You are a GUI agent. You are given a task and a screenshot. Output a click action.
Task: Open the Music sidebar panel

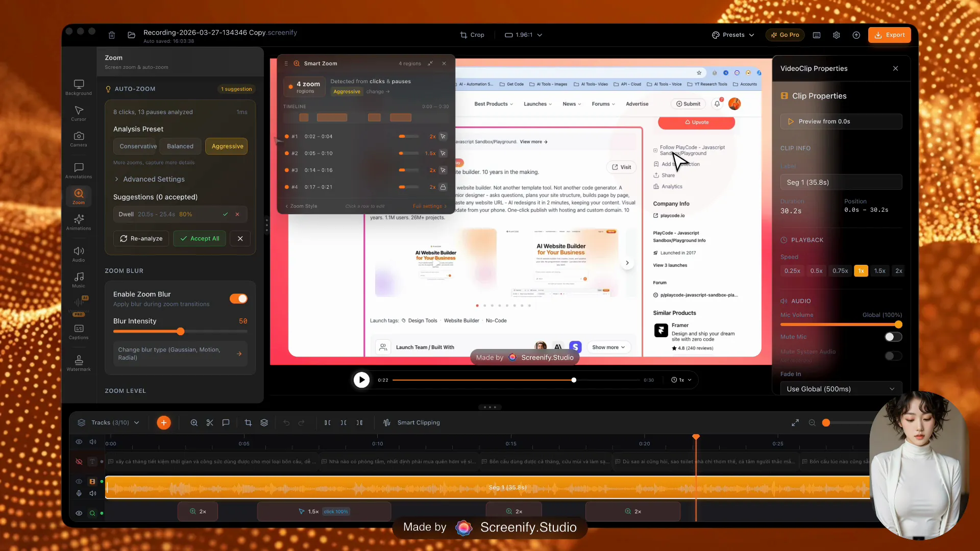[79, 280]
